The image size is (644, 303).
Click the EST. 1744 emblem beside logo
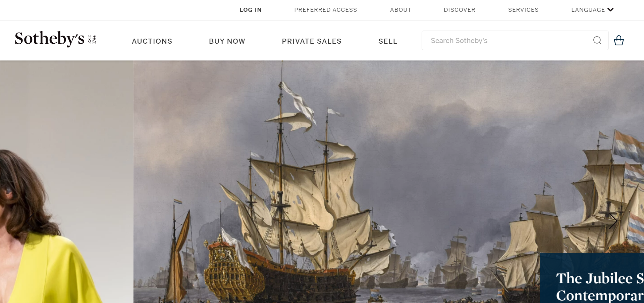pyautogui.click(x=92, y=39)
